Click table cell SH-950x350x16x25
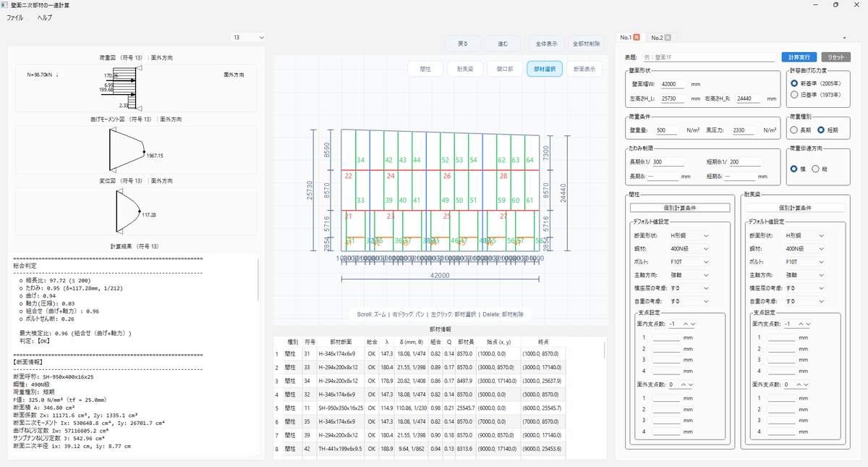This screenshot has height=467, width=868. 340,408
